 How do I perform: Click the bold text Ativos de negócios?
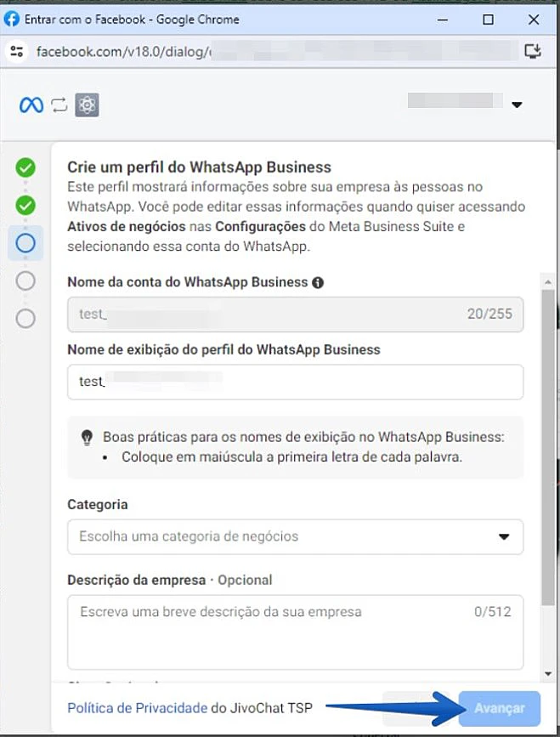pos(127,227)
